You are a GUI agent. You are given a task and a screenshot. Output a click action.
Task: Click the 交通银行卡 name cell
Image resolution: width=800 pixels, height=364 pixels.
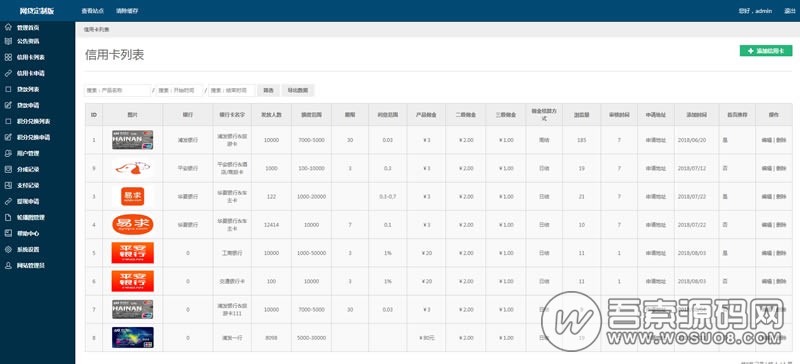(x=232, y=281)
